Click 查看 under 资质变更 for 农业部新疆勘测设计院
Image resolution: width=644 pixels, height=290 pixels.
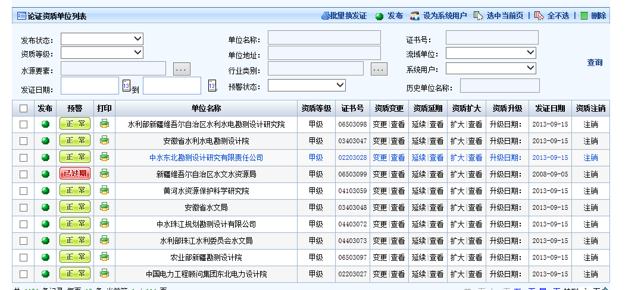point(398,257)
